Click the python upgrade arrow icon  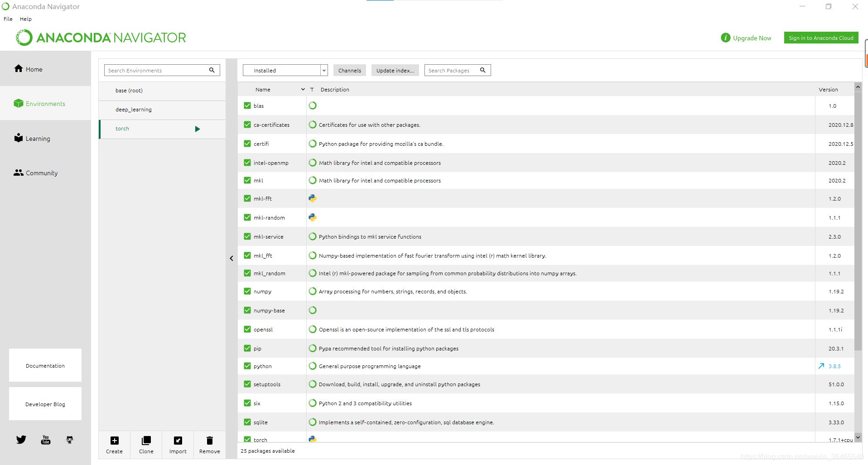(821, 366)
